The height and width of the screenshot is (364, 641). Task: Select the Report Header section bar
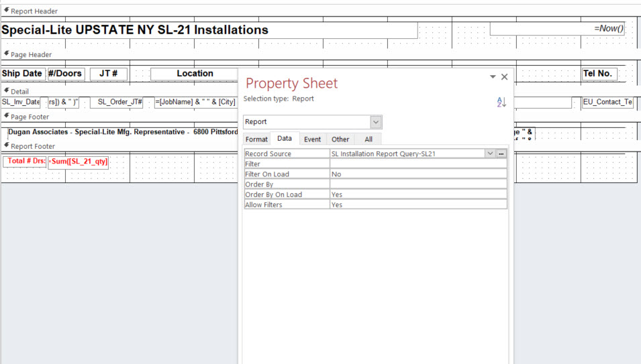(321, 11)
